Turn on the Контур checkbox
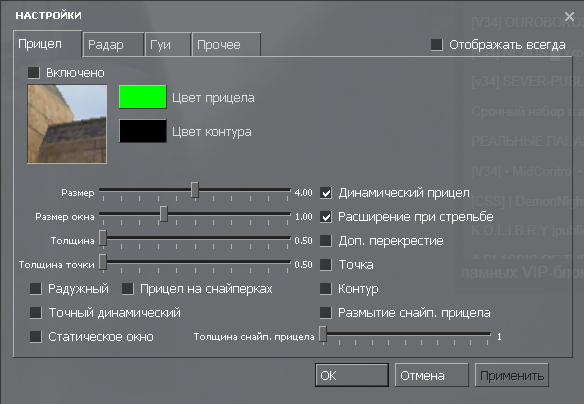 coord(326,289)
